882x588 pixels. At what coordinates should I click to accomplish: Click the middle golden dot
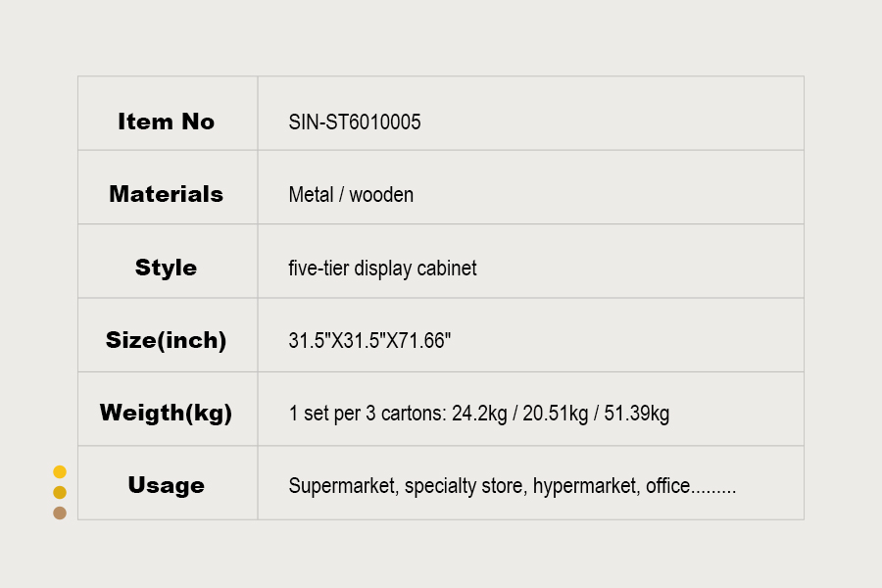[60, 492]
